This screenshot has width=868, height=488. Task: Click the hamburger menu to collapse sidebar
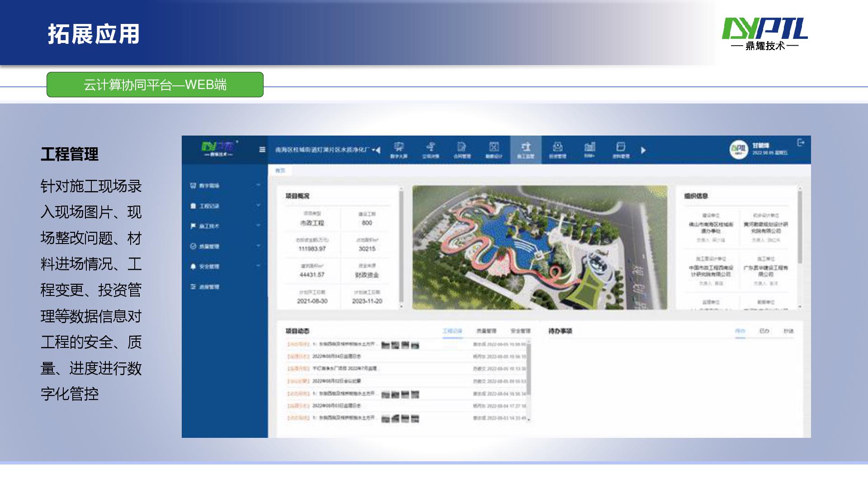click(261, 149)
